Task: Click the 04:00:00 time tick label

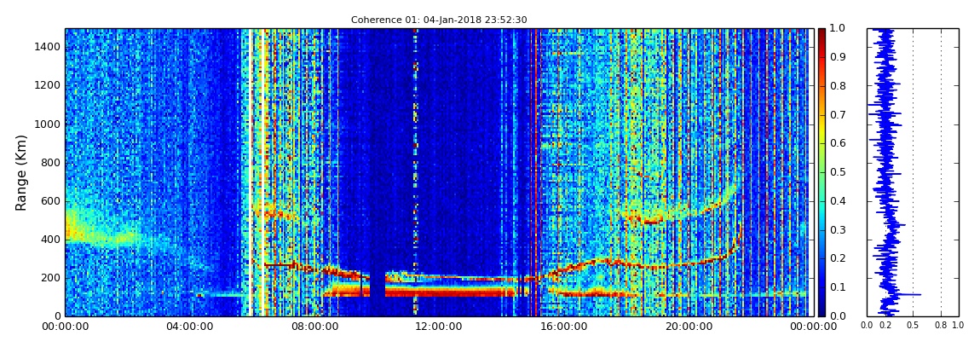Action: 188,327
